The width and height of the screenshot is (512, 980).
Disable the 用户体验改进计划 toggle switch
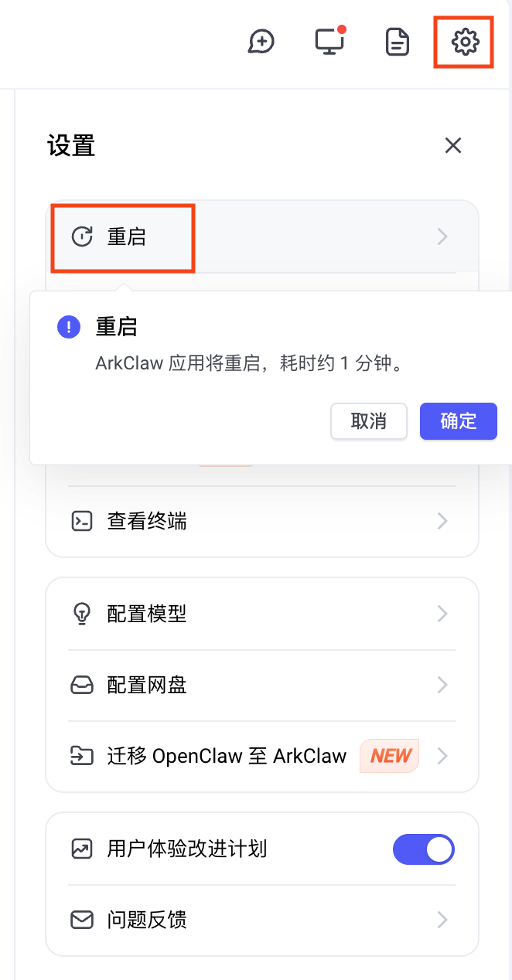tap(424, 849)
